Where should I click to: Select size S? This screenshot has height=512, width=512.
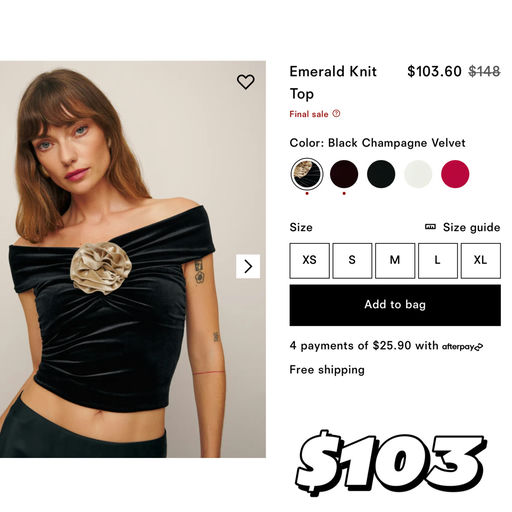[x=352, y=260]
